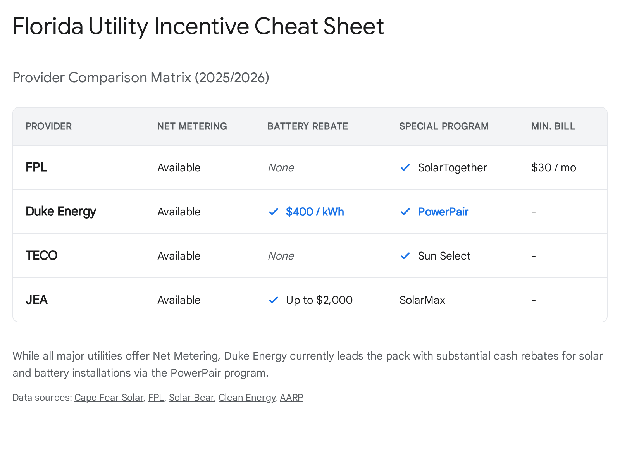Click the checkmark icon beside SolarTogether
The image size is (620, 465).
405,168
